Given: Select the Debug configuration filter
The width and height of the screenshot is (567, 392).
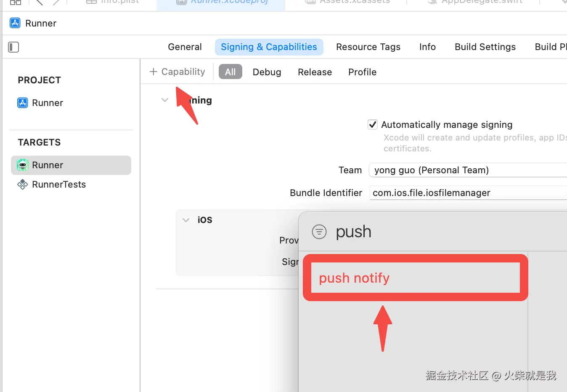Looking at the screenshot, I should point(267,72).
